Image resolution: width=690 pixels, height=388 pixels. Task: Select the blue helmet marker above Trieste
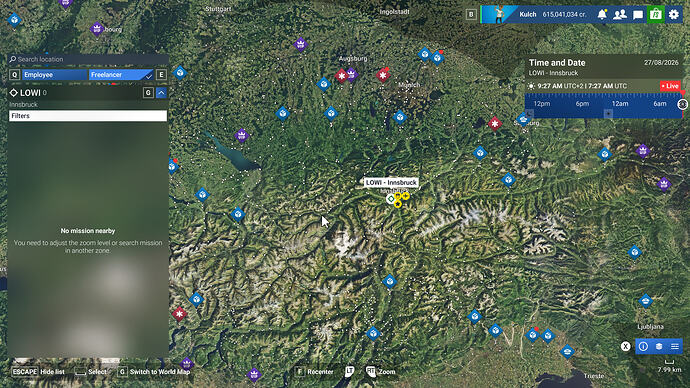(567, 351)
